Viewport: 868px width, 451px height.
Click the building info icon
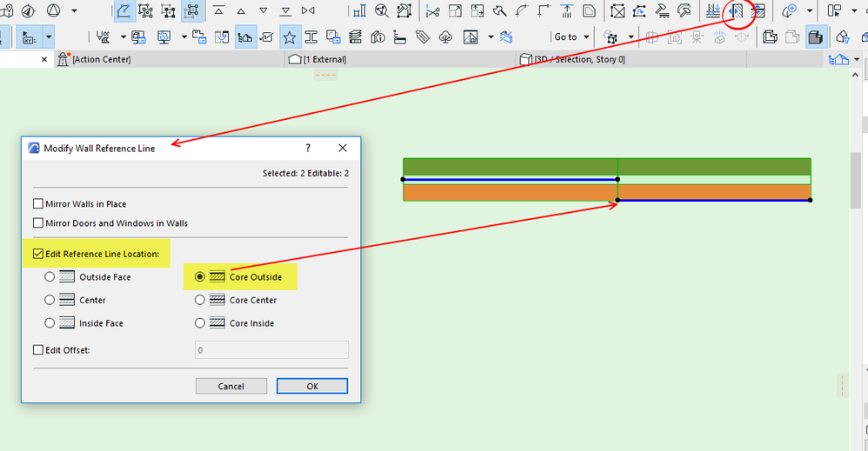[x=378, y=37]
